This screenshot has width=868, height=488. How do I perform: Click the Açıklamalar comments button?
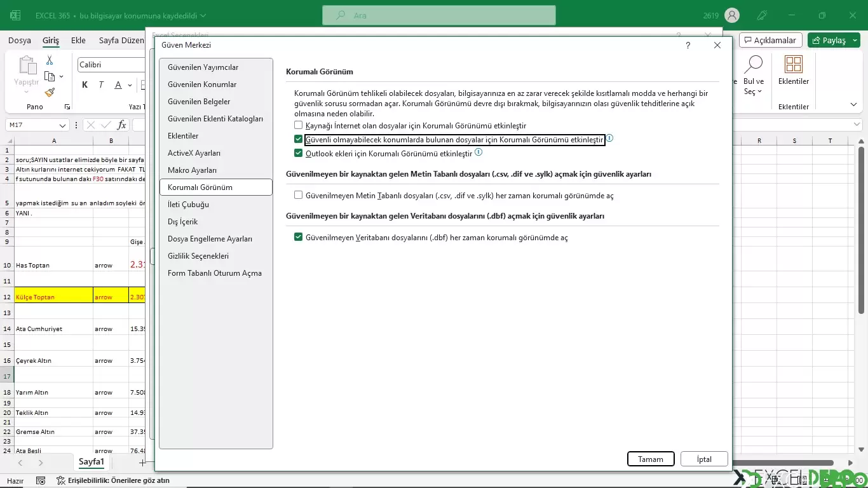pyautogui.click(x=771, y=40)
